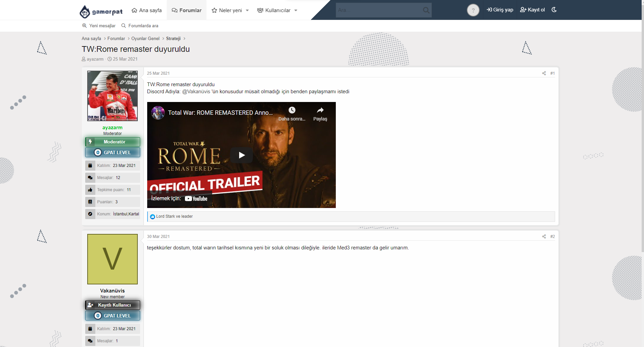The width and height of the screenshot is (644, 347).
Task: Click Daha sonra watch later clock icon
Action: click(292, 110)
